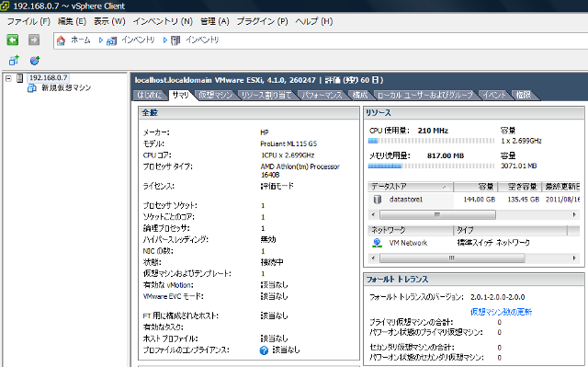Click the blue question mark compliance icon
Image resolution: width=588 pixels, height=367 pixels.
(264, 350)
